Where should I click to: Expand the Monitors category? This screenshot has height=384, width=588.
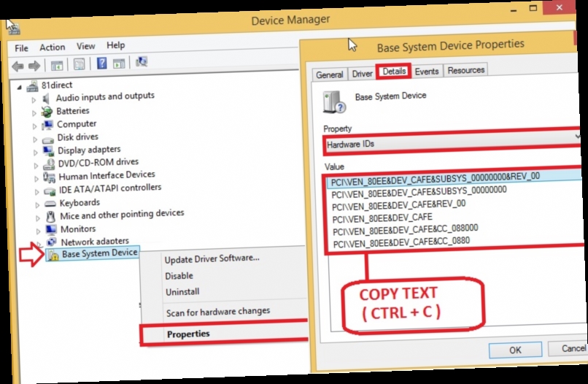[38, 231]
